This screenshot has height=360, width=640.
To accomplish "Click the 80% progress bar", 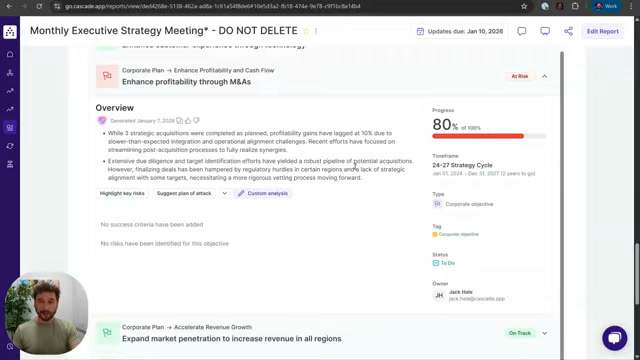I will coord(489,136).
